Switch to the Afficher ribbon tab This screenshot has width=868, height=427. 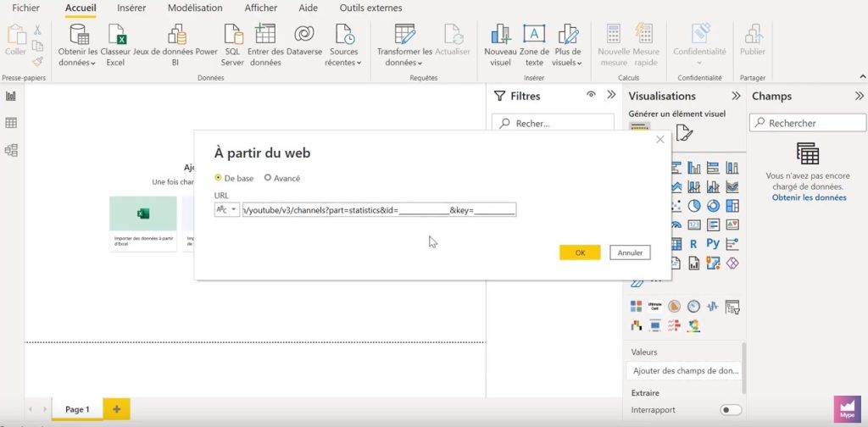pyautogui.click(x=260, y=8)
